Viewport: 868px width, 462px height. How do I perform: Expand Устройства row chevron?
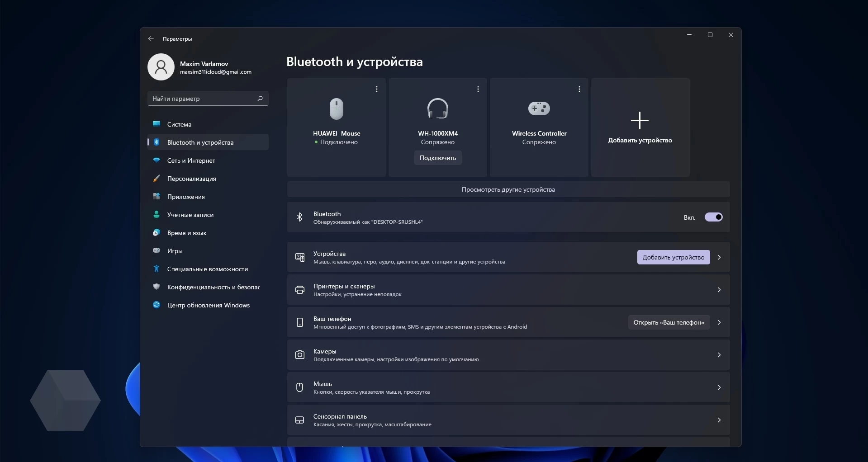[719, 257]
